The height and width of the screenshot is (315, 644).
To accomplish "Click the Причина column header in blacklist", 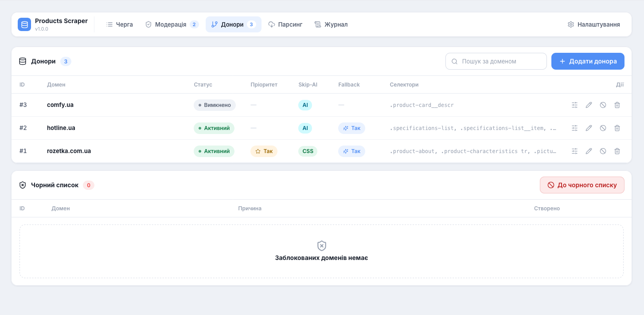I will (x=250, y=209).
